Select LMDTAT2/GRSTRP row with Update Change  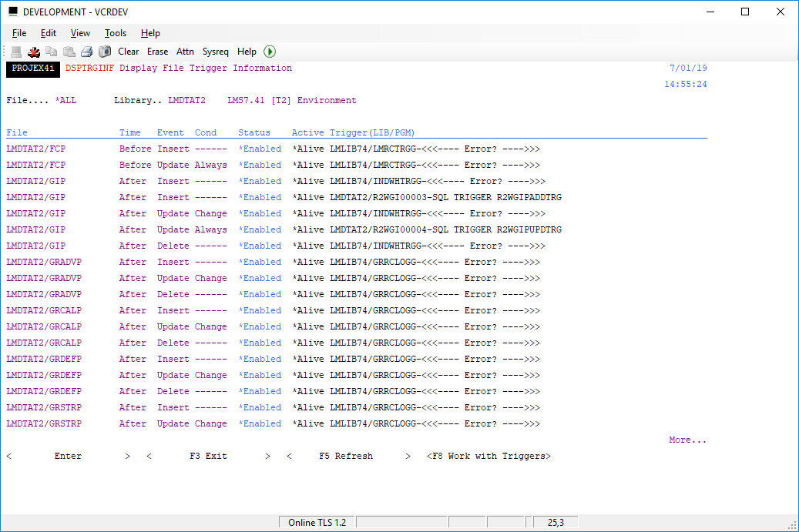273,423
